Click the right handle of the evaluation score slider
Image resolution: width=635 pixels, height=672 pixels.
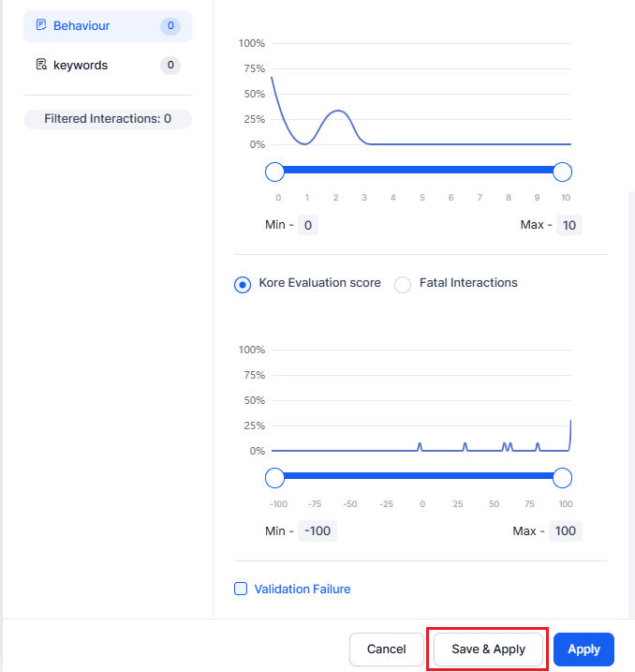point(562,478)
